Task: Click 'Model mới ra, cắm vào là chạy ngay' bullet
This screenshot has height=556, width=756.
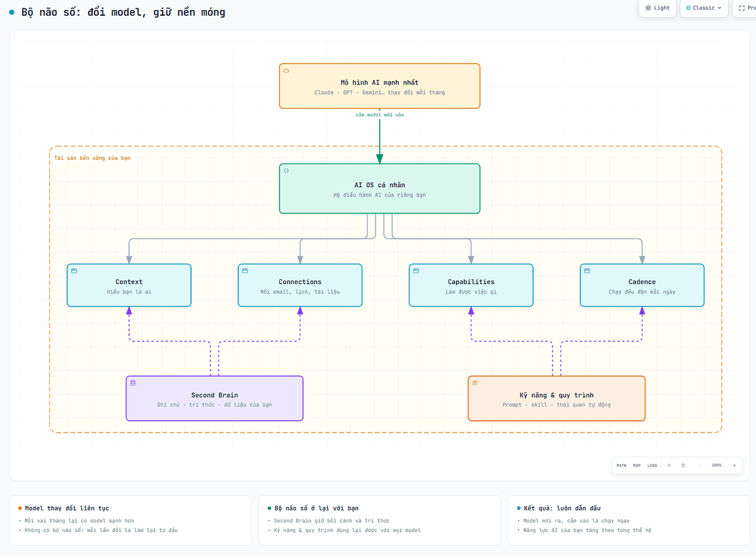Action: coord(576,521)
